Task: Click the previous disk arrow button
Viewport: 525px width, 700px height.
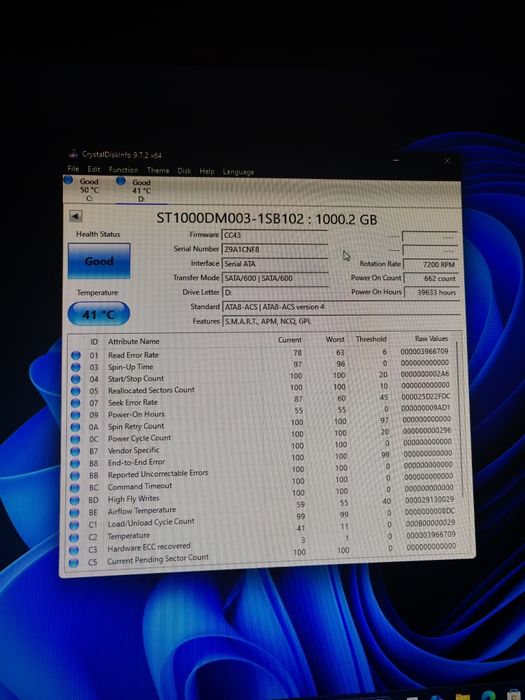Action: click(75, 216)
